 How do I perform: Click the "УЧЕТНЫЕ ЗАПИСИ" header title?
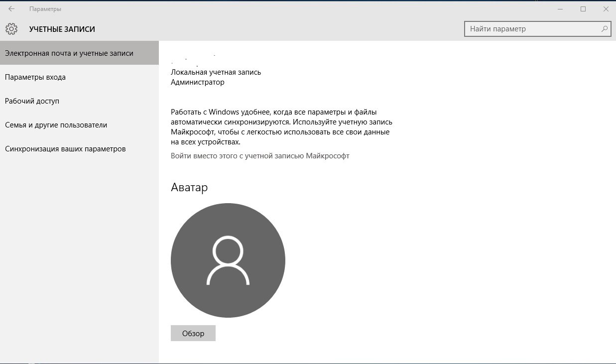62,29
